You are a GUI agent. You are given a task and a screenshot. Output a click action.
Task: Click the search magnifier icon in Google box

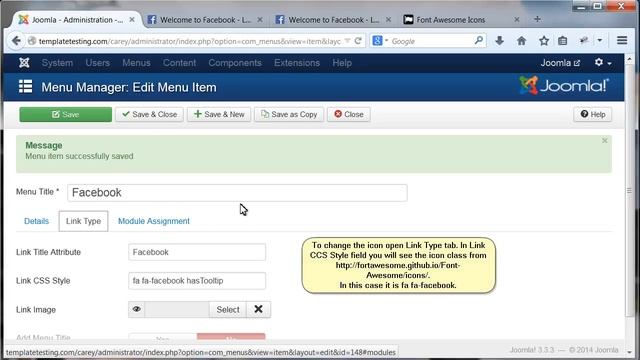click(x=479, y=40)
